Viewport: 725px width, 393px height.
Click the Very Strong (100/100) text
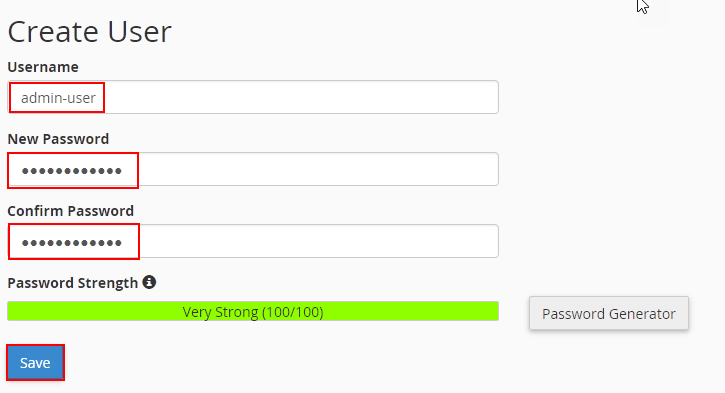[253, 312]
